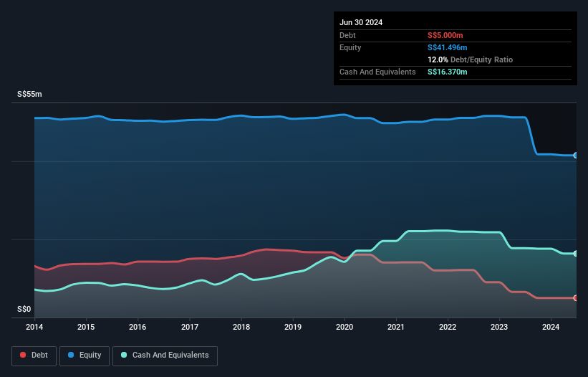
Task: Click the 2023 x-axis label
Action: pyautogui.click(x=499, y=327)
